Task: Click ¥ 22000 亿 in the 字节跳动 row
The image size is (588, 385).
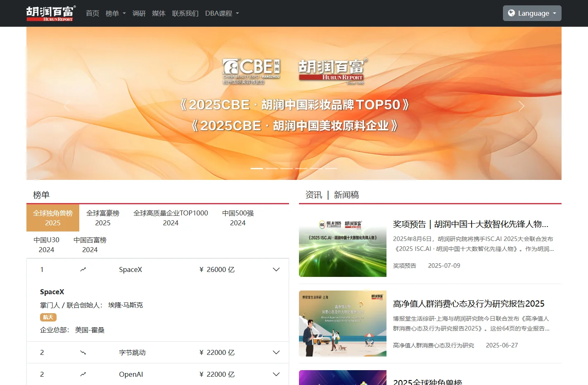Action: coord(217,352)
